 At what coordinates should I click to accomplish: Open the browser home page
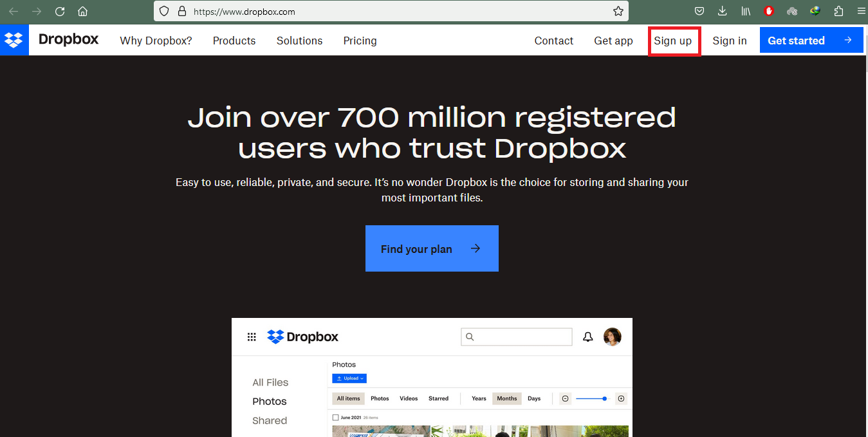click(82, 11)
